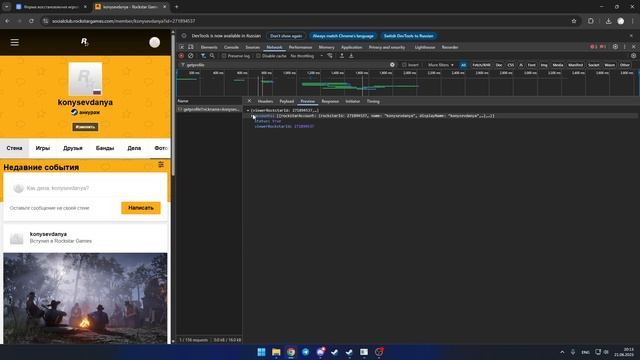
Task: Clear the getprofile filter text
Action: point(392,64)
